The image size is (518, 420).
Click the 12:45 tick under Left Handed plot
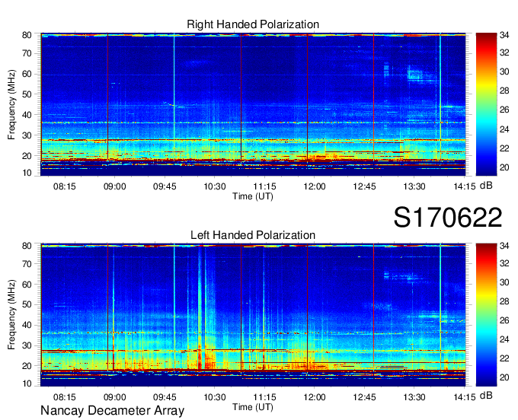364,397
